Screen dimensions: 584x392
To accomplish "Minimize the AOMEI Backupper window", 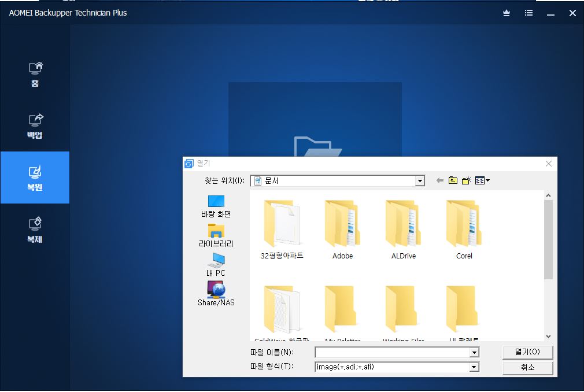I will tap(550, 13).
